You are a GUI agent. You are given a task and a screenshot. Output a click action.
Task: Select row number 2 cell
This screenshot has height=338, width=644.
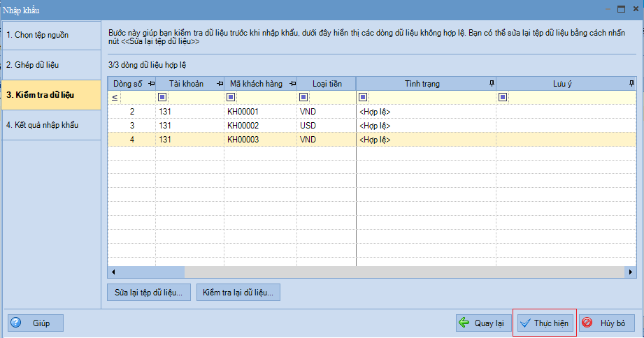click(132, 112)
